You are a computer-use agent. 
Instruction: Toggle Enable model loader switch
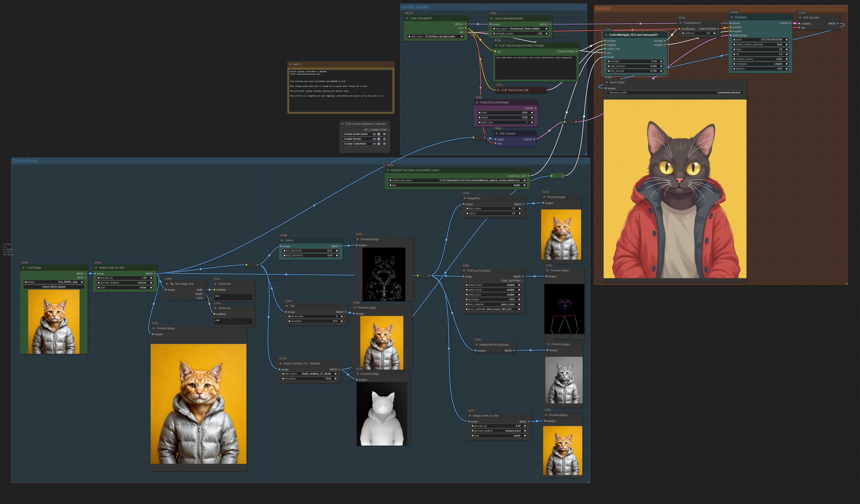(379, 134)
